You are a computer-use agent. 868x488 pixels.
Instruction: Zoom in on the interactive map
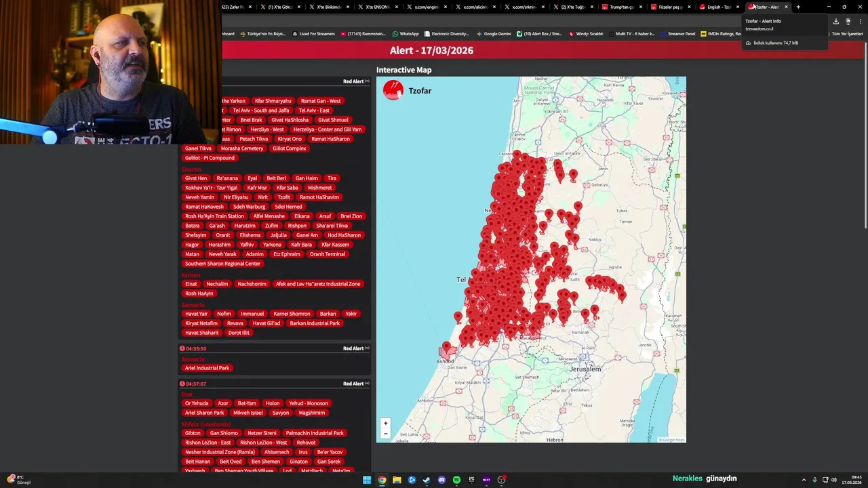[x=386, y=423]
